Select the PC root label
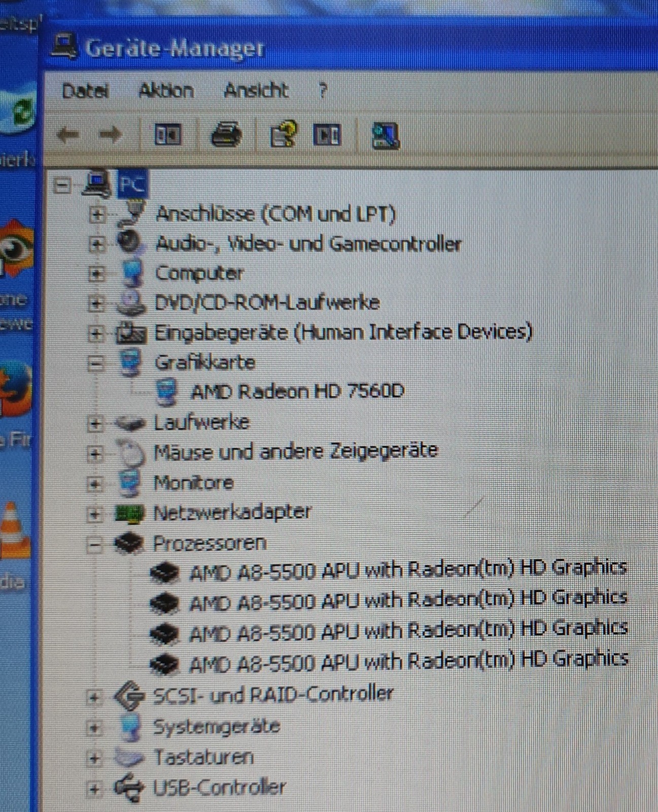 pos(132,184)
